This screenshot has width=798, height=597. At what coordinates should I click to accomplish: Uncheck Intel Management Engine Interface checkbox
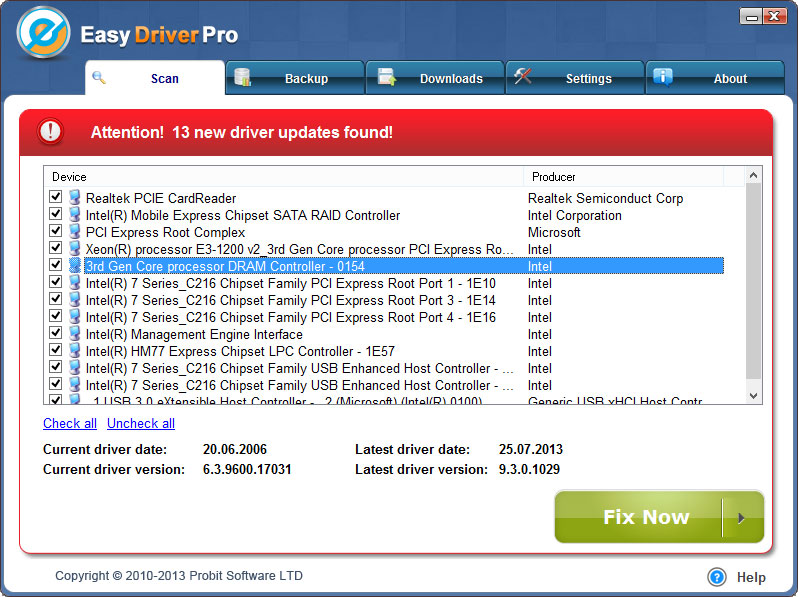click(x=55, y=333)
